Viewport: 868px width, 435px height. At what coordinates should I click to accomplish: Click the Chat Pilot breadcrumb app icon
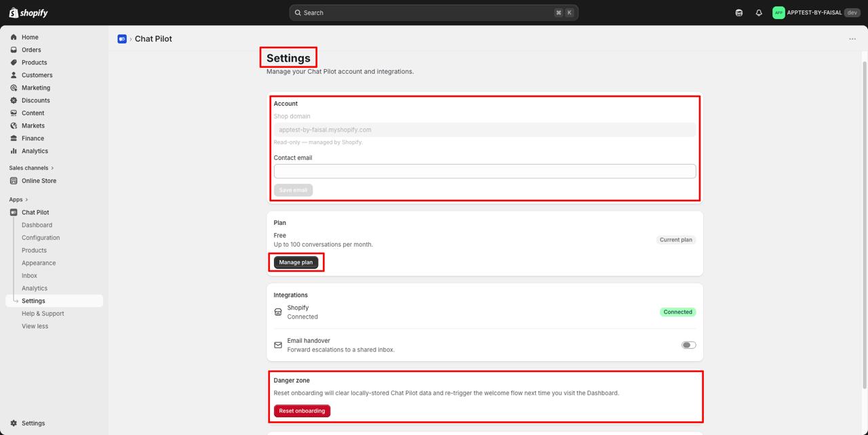click(122, 39)
